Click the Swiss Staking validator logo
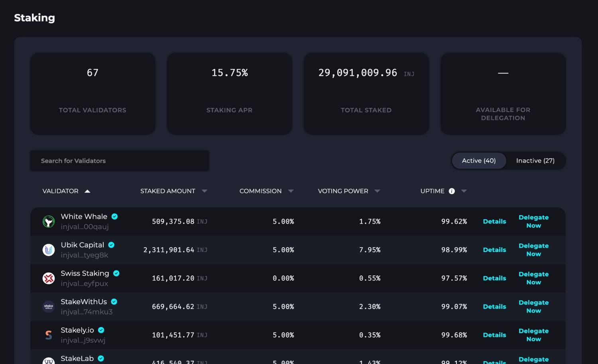Viewport: 598px width, 364px height. tap(49, 278)
